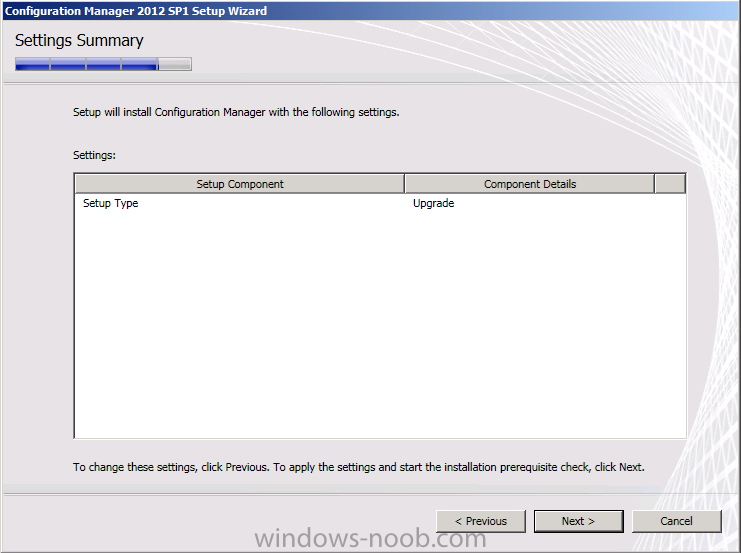Click the wizard progress bar
Screen dimensions: 741x553
click(x=103, y=64)
